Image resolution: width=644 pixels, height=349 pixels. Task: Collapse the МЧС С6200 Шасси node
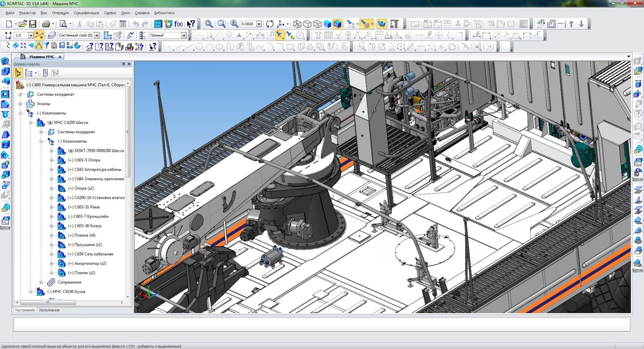click(x=31, y=122)
